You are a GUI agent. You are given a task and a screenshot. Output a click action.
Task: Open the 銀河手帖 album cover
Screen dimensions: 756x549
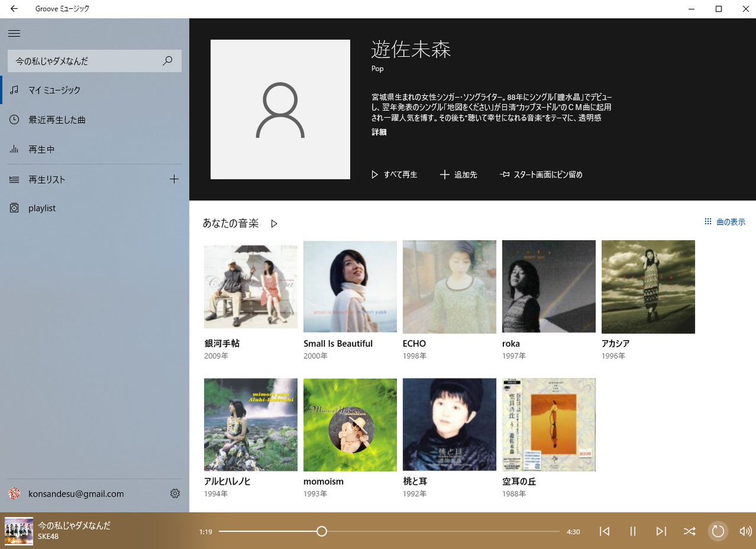[x=251, y=287]
